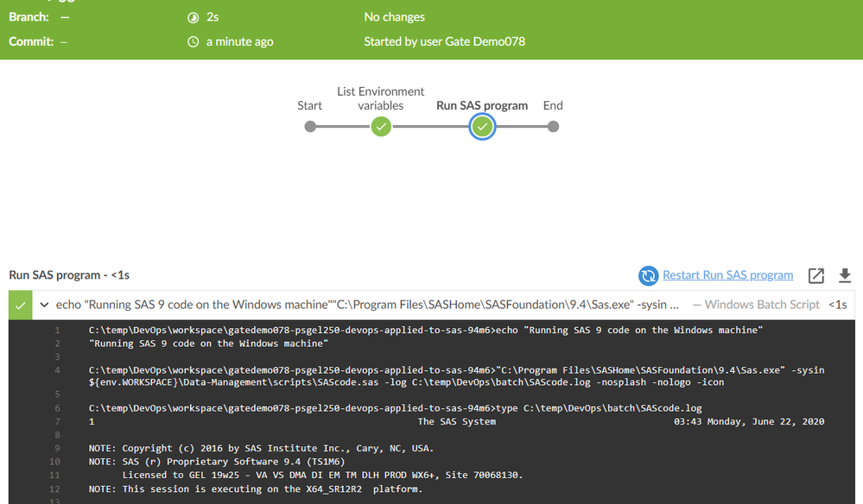The width and height of the screenshot is (863, 504).
Task: Click the echo "Running SAS 9 code" step header
Action: tap(367, 305)
